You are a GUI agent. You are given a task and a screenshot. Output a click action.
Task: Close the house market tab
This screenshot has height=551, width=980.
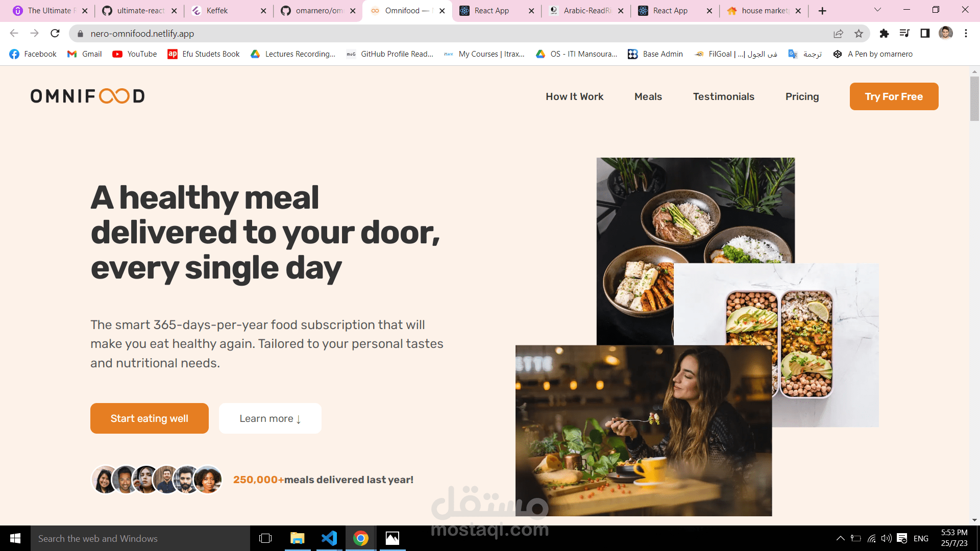798,11
